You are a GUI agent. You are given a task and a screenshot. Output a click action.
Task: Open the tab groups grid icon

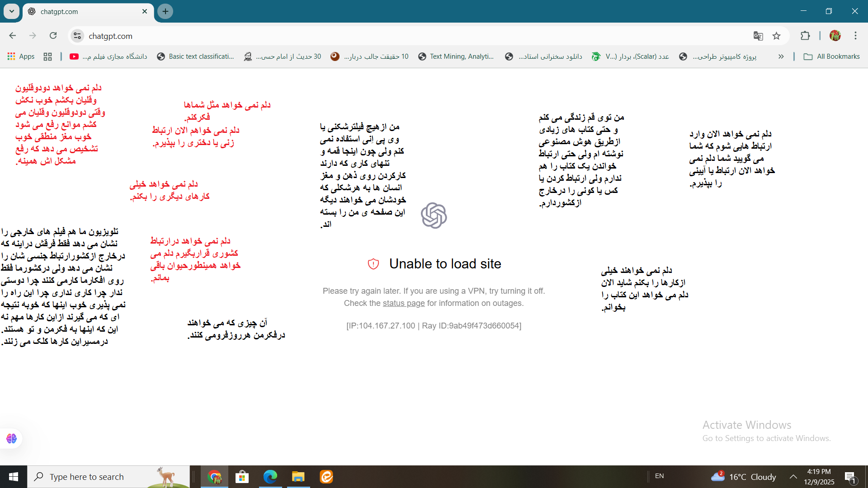click(x=47, y=56)
